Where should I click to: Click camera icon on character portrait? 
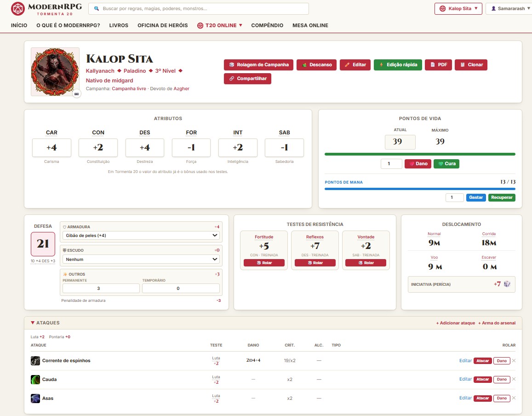(77, 94)
